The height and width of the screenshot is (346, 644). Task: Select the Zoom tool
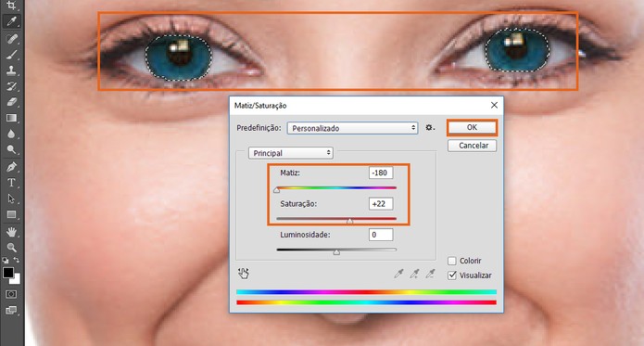(x=11, y=247)
